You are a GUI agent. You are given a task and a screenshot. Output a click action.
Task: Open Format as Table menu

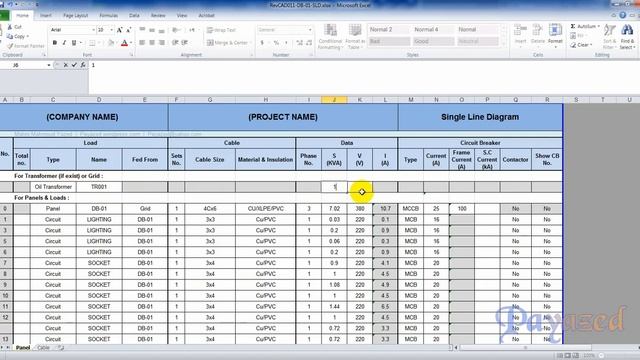[355, 37]
